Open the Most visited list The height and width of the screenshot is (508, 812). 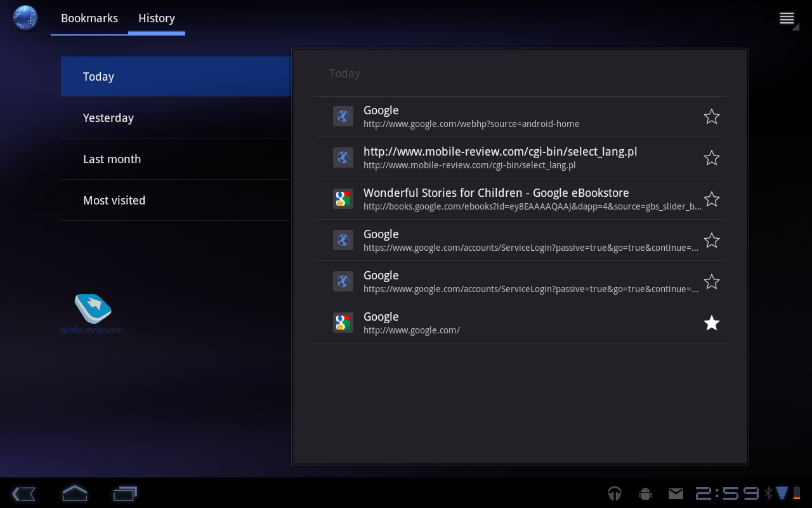tap(175, 200)
